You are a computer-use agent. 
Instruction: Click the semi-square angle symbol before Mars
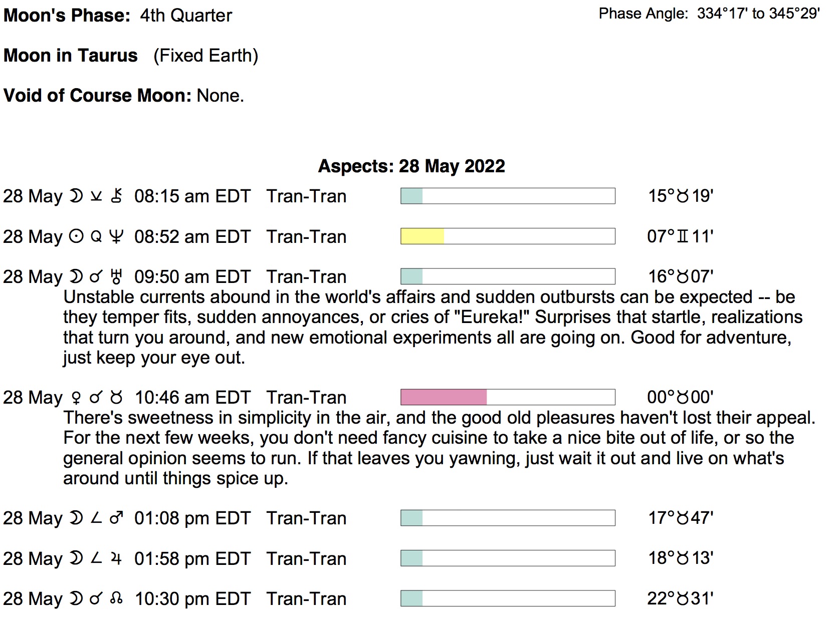click(x=96, y=518)
